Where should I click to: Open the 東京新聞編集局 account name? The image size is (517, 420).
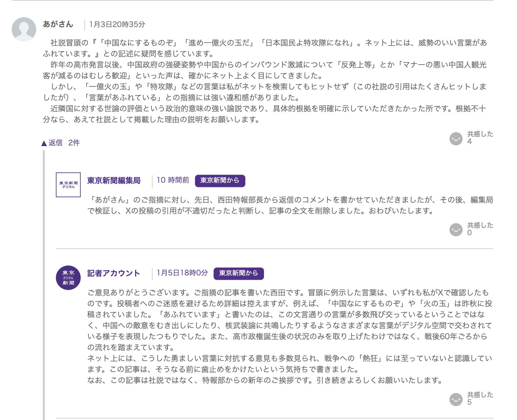(114, 180)
